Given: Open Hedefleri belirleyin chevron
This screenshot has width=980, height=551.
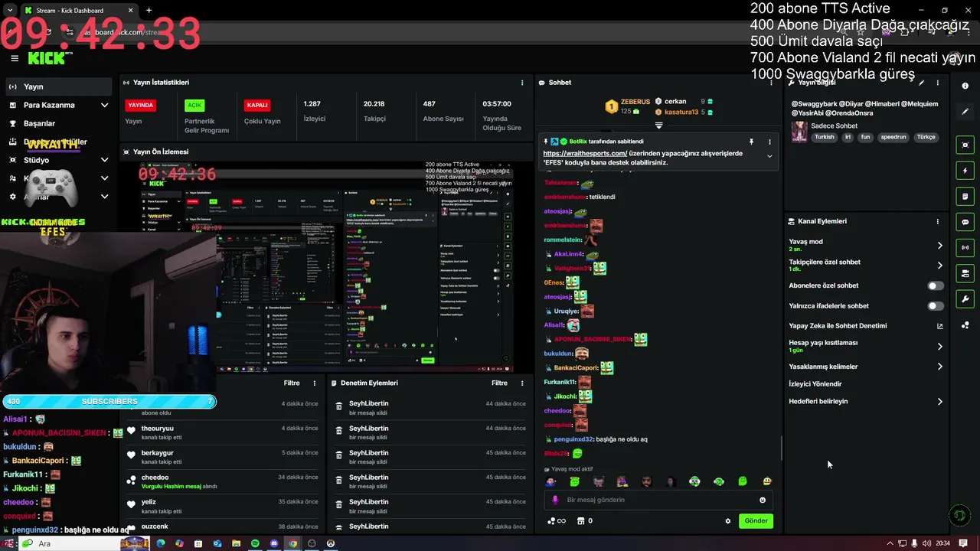Looking at the screenshot, I should coord(940,402).
